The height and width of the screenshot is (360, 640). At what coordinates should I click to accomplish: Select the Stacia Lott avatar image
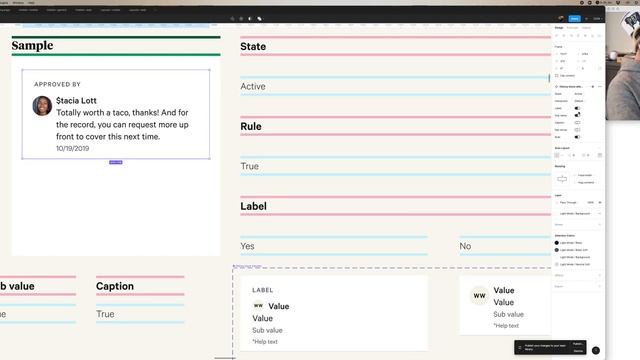(x=42, y=106)
